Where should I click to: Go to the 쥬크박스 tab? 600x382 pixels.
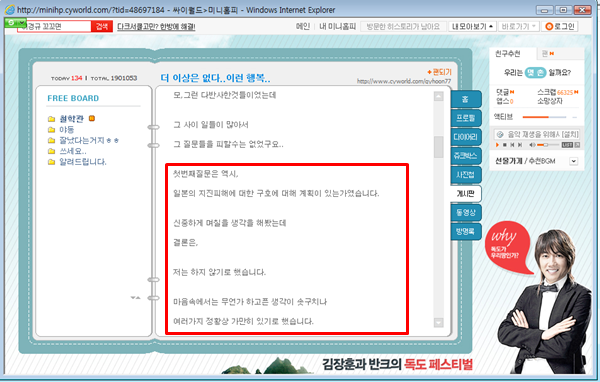(466, 155)
